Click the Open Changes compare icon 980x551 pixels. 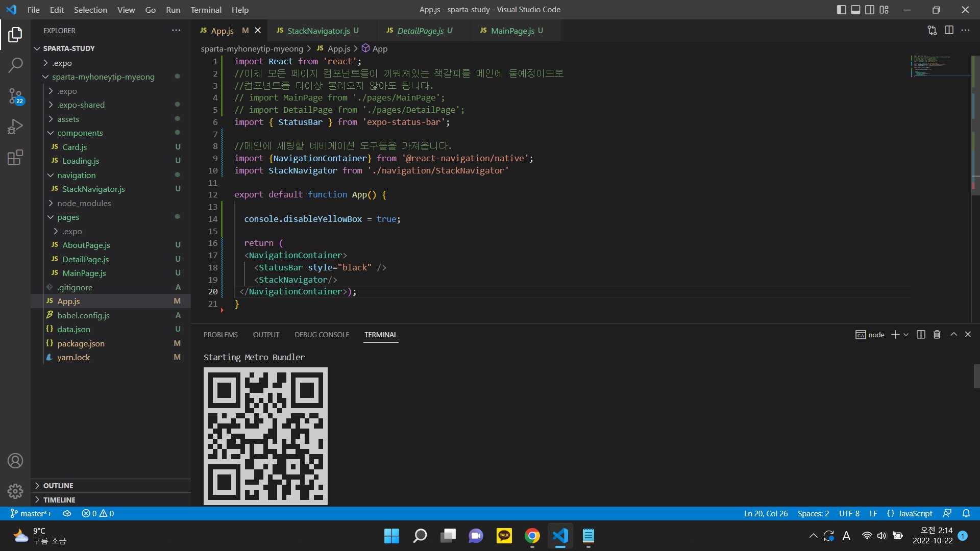pos(932,31)
